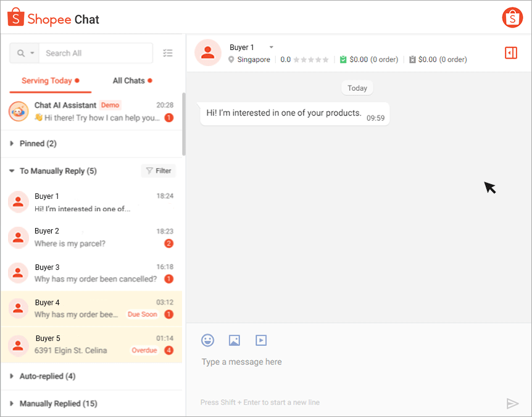Click the completed orders clipboard icon
Image resolution: width=532 pixels, height=417 pixels.
[343, 60]
